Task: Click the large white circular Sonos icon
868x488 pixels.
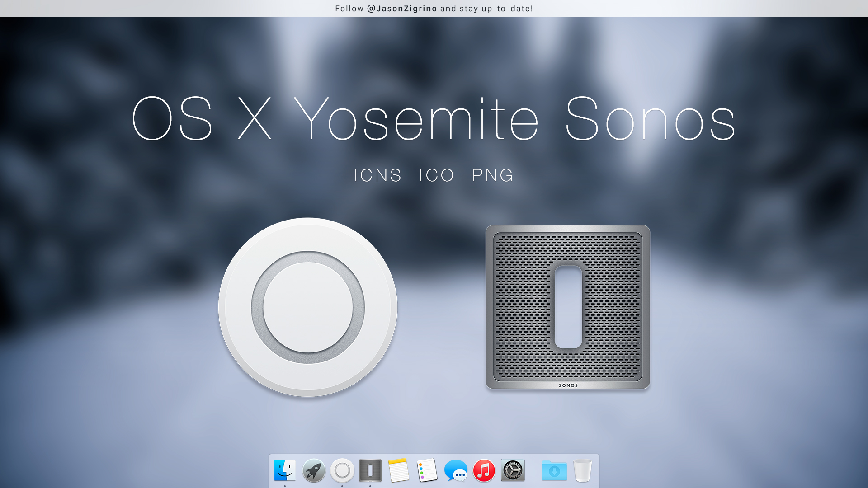Action: click(308, 307)
